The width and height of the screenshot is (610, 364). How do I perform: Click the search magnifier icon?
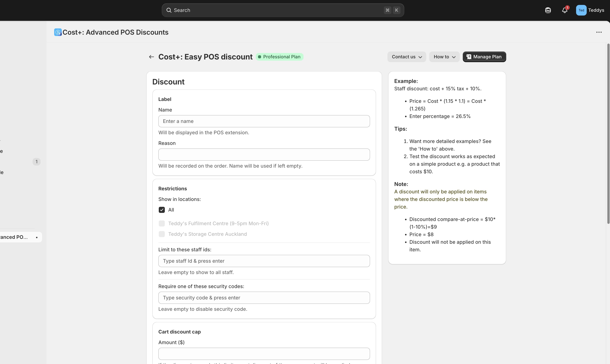click(x=169, y=10)
